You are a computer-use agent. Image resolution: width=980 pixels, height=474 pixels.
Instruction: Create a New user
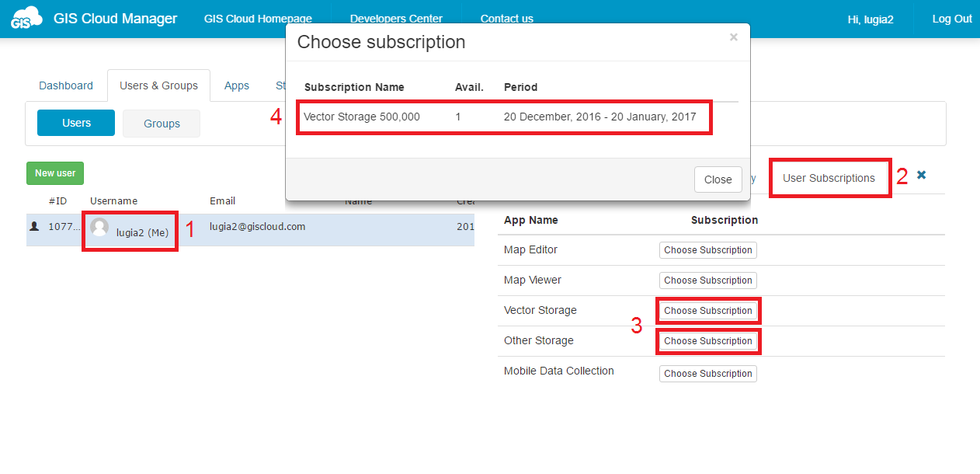click(55, 173)
